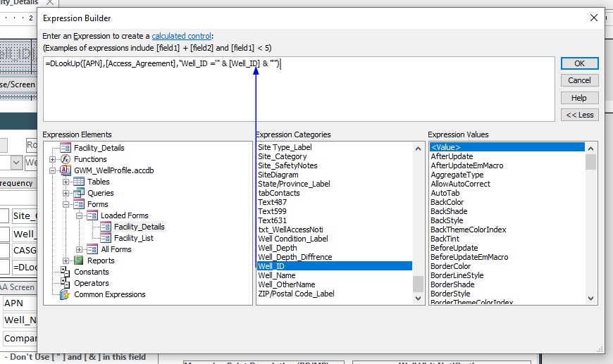Click the Facility_List form icon
The image size is (613, 364).
coord(106,238)
